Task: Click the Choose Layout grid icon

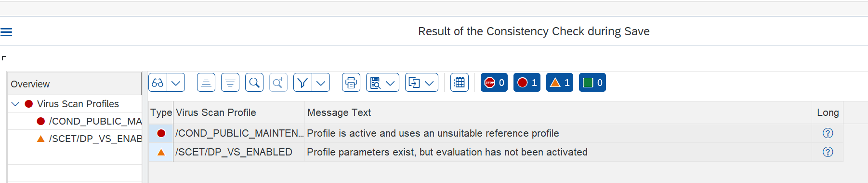Action: tap(460, 83)
